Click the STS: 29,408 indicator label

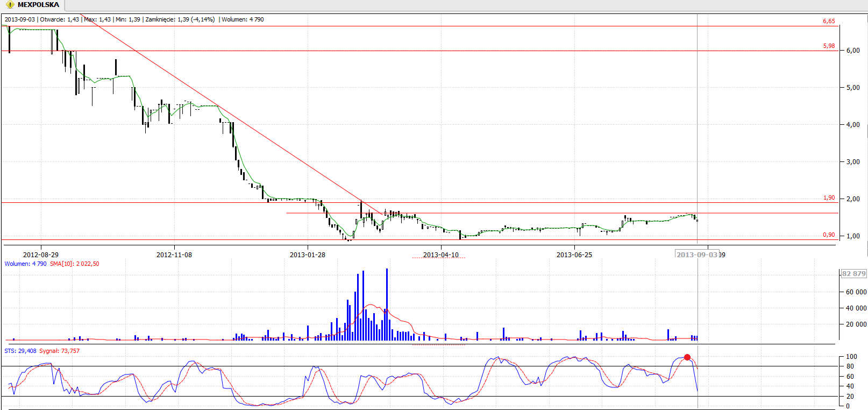20,351
